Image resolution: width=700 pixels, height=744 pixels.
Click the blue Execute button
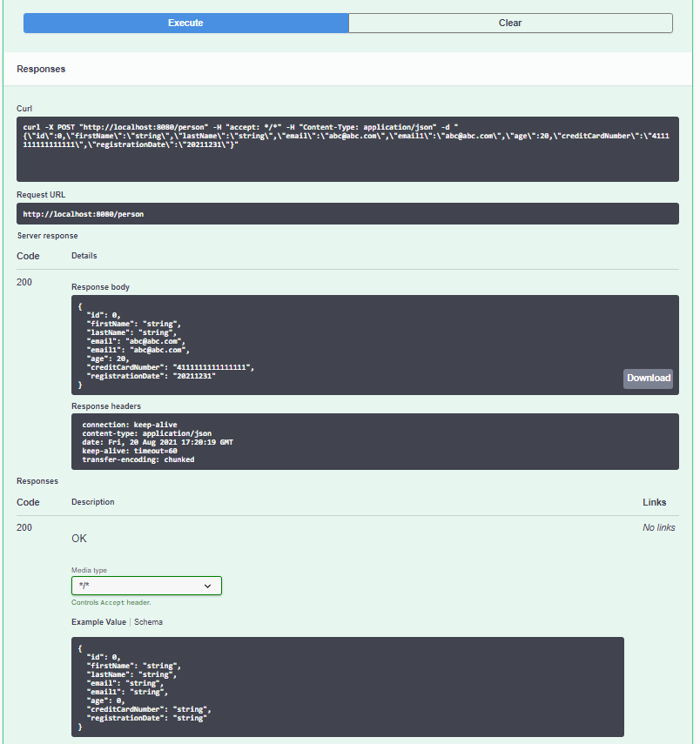pos(185,23)
